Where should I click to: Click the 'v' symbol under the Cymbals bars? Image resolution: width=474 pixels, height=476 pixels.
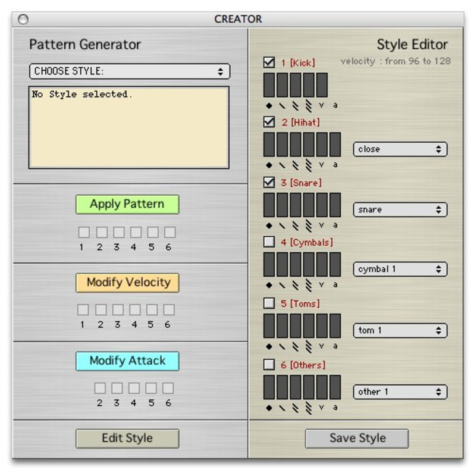pos(322,284)
